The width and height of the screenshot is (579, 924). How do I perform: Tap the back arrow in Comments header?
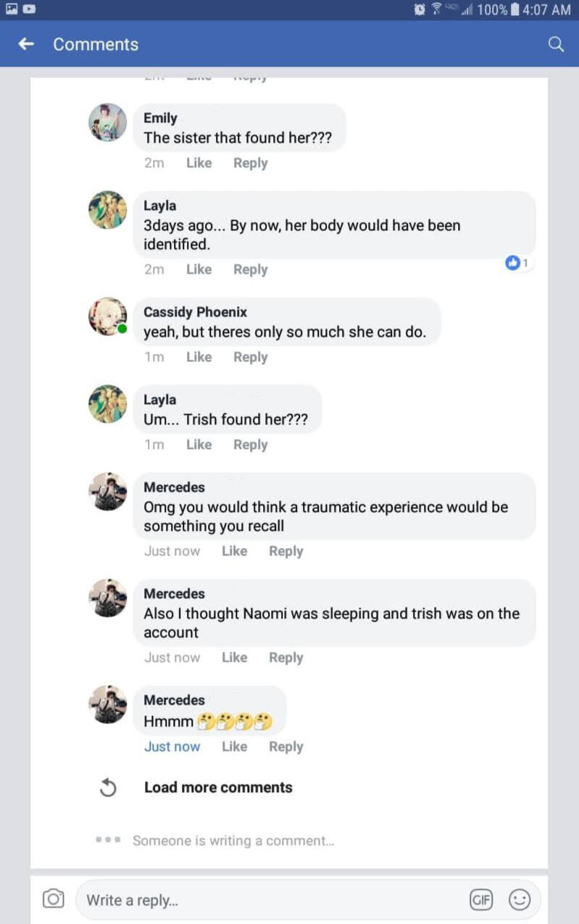tap(26, 44)
